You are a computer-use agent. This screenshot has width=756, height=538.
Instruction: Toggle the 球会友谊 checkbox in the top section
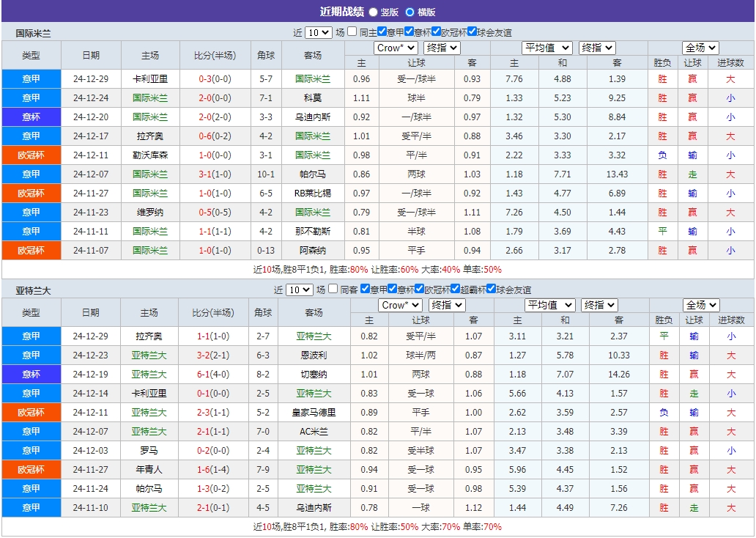(472, 32)
